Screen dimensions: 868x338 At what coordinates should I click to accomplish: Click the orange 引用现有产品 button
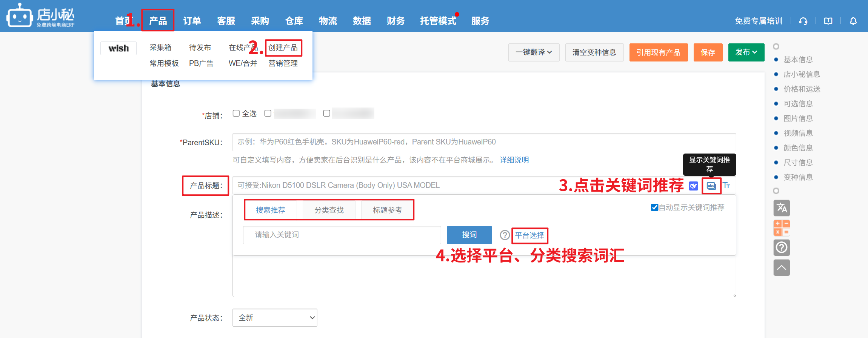658,52
